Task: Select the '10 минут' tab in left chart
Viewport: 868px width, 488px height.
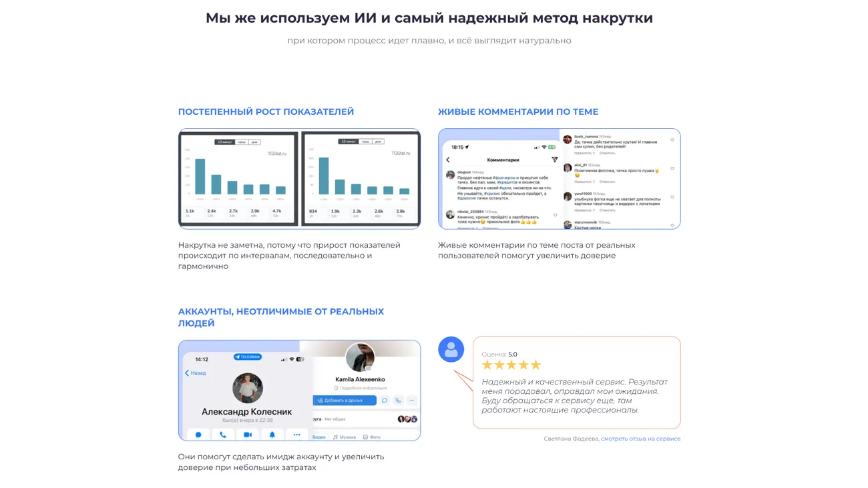Action: pos(225,142)
